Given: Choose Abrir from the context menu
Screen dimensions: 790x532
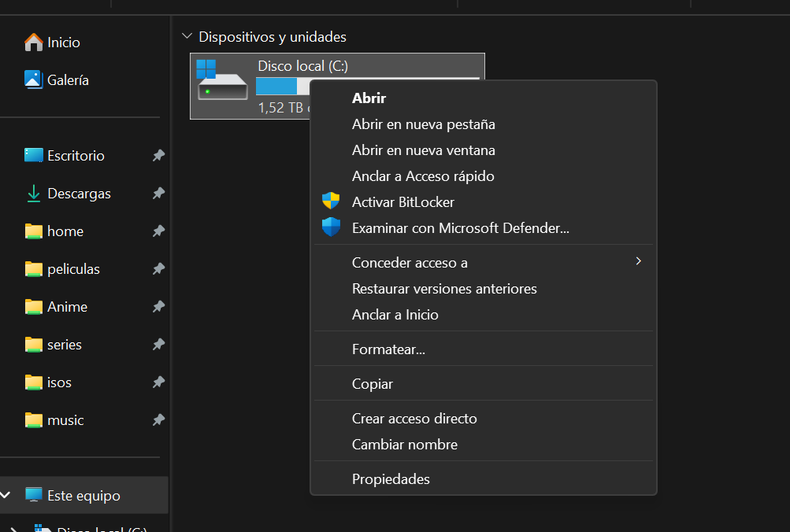Looking at the screenshot, I should click(x=484, y=98).
